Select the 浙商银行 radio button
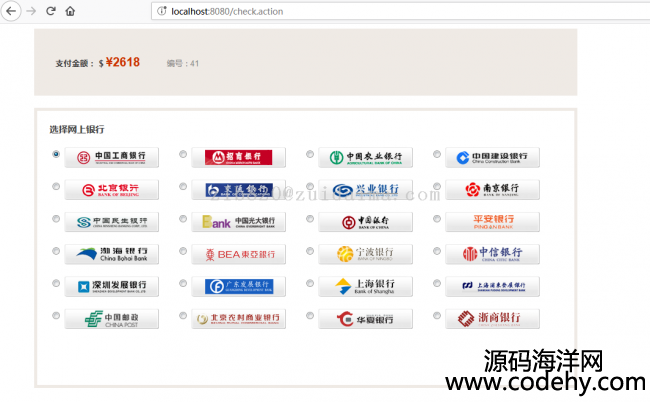 (437, 316)
